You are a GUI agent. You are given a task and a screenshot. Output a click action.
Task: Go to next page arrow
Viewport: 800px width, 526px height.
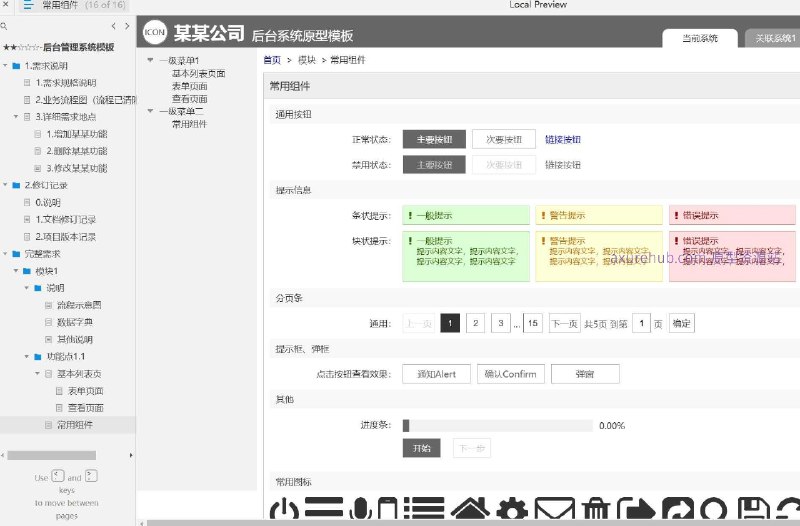(x=127, y=26)
